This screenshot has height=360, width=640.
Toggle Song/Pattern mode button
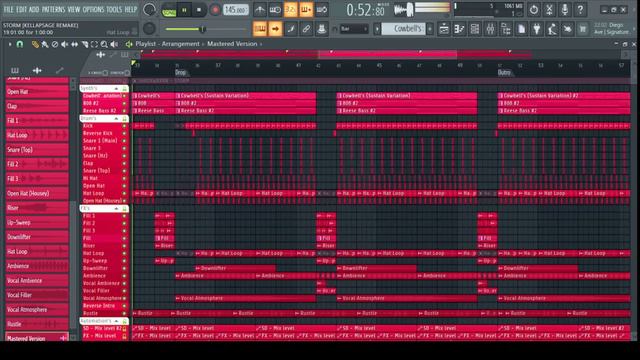click(169, 10)
